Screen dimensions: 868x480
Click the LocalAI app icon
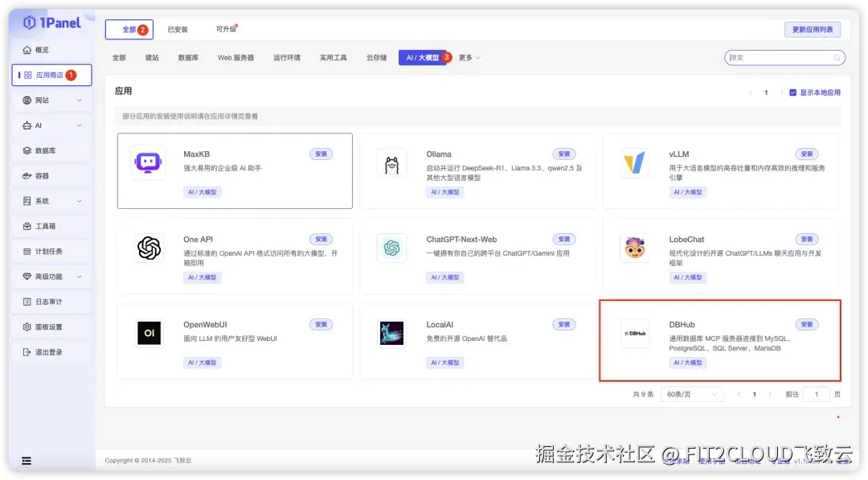tap(391, 334)
